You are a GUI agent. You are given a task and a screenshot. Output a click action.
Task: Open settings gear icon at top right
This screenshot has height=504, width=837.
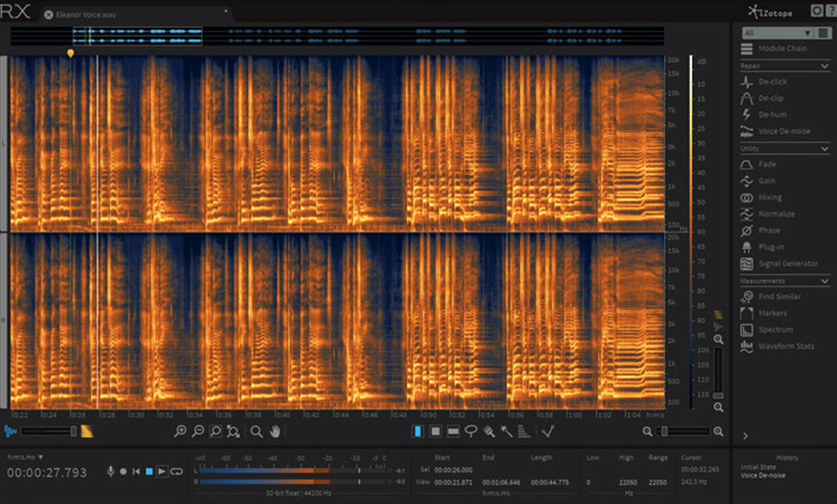(817, 10)
